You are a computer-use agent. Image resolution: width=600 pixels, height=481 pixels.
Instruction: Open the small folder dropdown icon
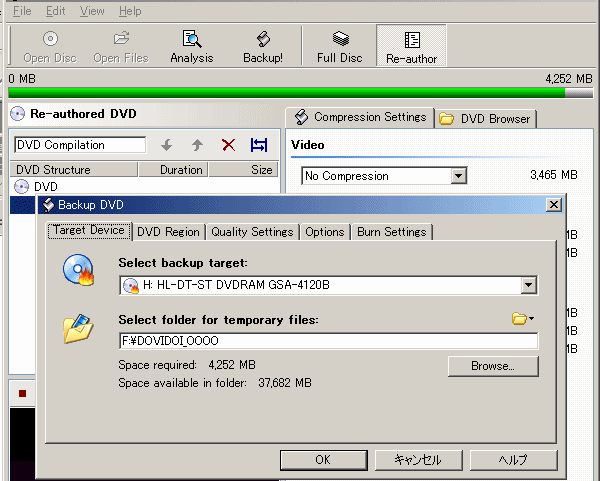[522, 319]
